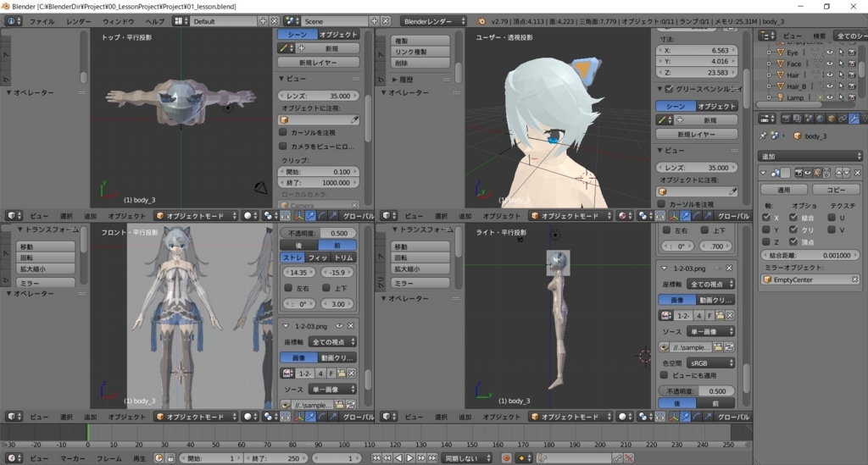Screen dimensions: 868x465
Task: Open the outliner editor type icon
Action: point(768,36)
